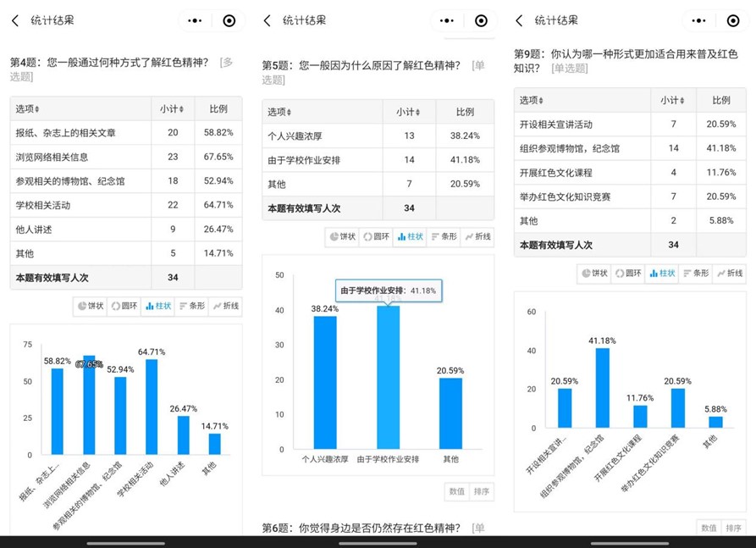Sort by 比例 column in Question 9 table
This screenshot has width=756, height=548.
(x=721, y=100)
